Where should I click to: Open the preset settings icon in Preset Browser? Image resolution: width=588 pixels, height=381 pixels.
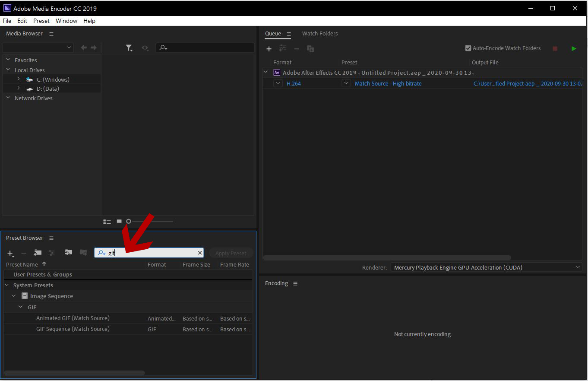[51, 253]
